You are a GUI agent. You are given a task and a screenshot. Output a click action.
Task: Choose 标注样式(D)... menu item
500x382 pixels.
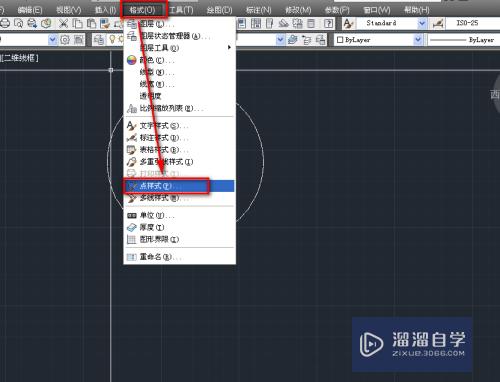click(x=180, y=138)
